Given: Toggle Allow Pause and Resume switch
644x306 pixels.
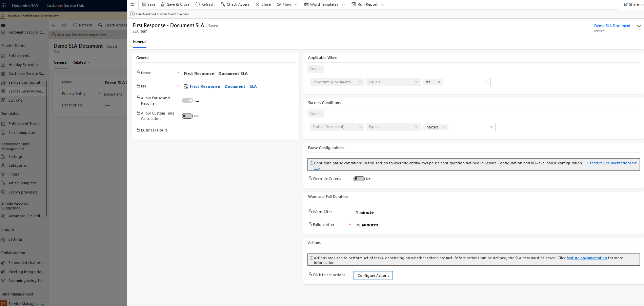Looking at the screenshot, I should 187,101.
